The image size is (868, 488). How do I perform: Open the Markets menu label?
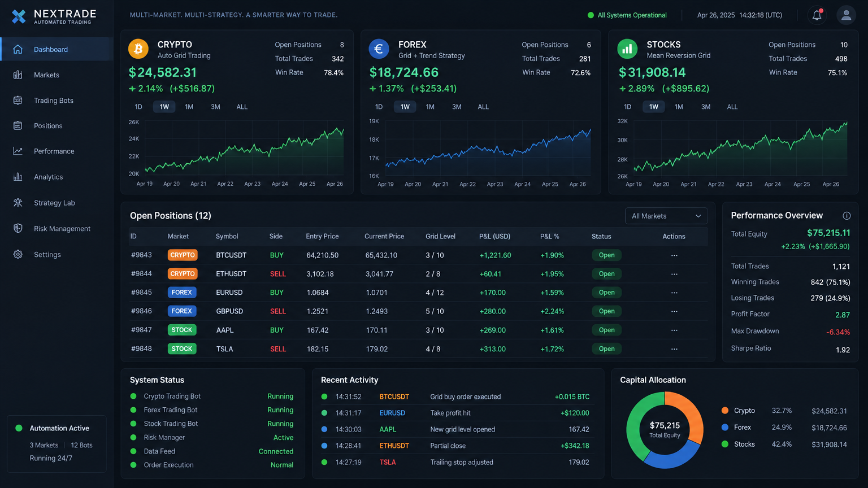pos(46,75)
